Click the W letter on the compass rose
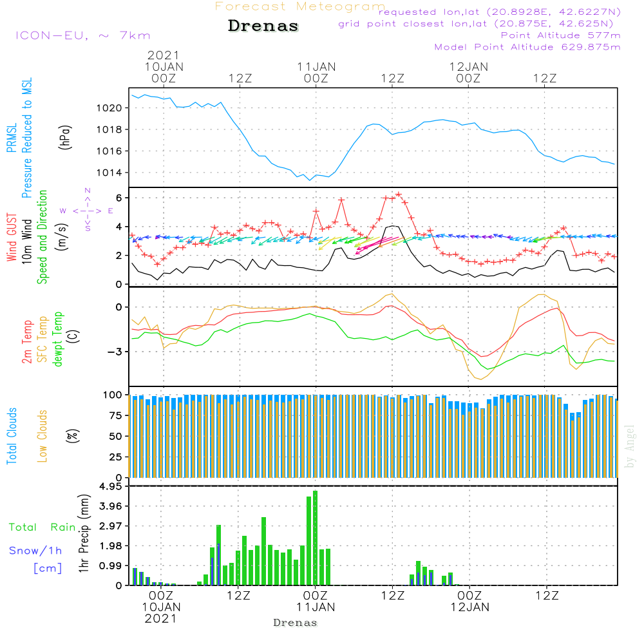This screenshot has height=644, width=644. tap(63, 211)
